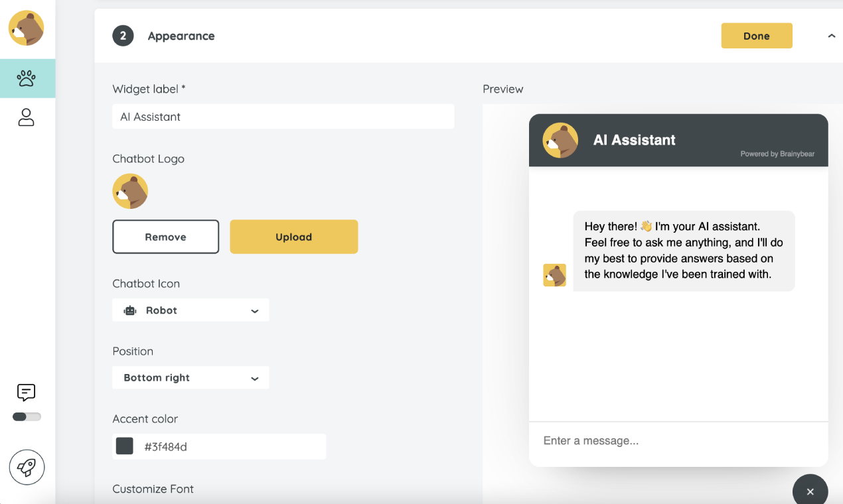Image resolution: width=843 pixels, height=504 pixels.
Task: Close the chat widget preview launcher
Action: 810,491
